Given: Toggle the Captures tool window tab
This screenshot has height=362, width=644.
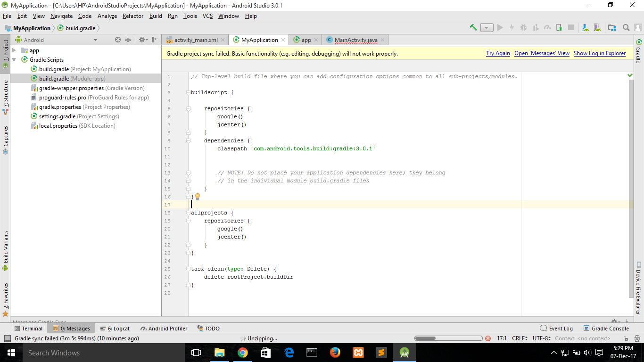Looking at the screenshot, I should tap(5, 140).
